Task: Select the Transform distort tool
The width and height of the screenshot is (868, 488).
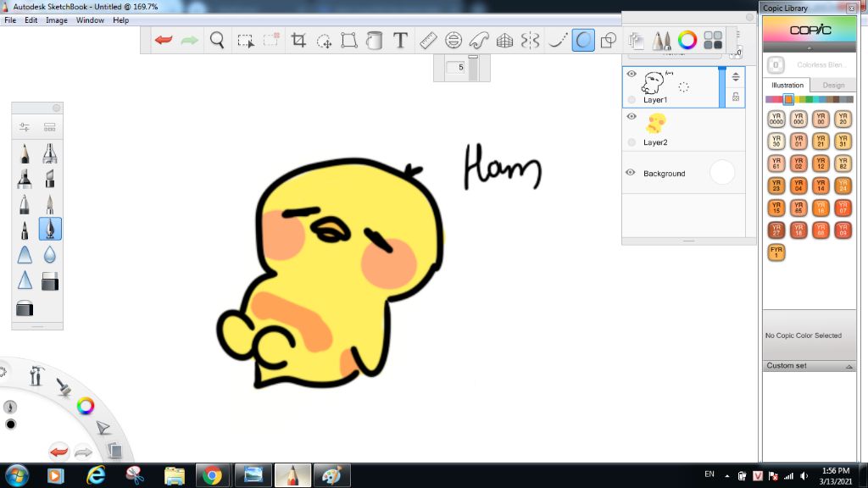Action: coord(348,41)
